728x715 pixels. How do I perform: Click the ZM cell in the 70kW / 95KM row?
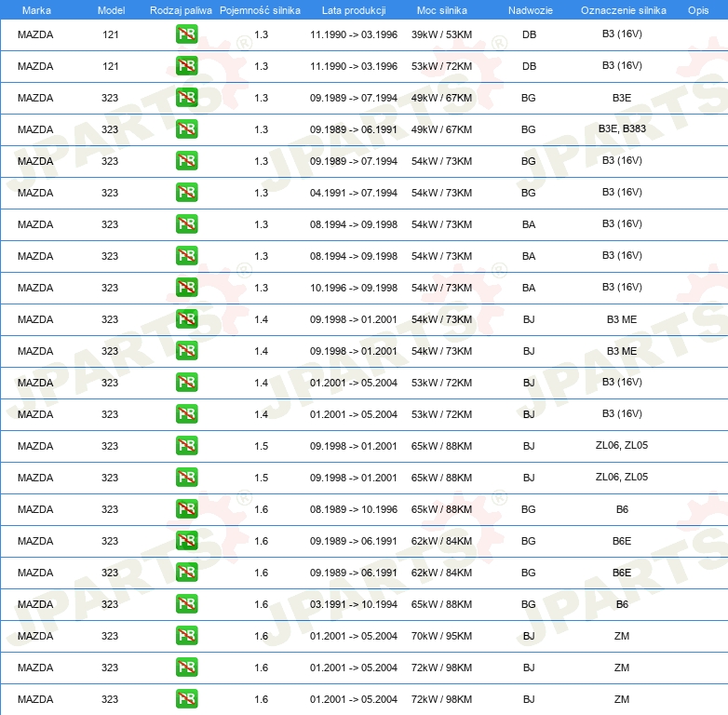click(622, 636)
